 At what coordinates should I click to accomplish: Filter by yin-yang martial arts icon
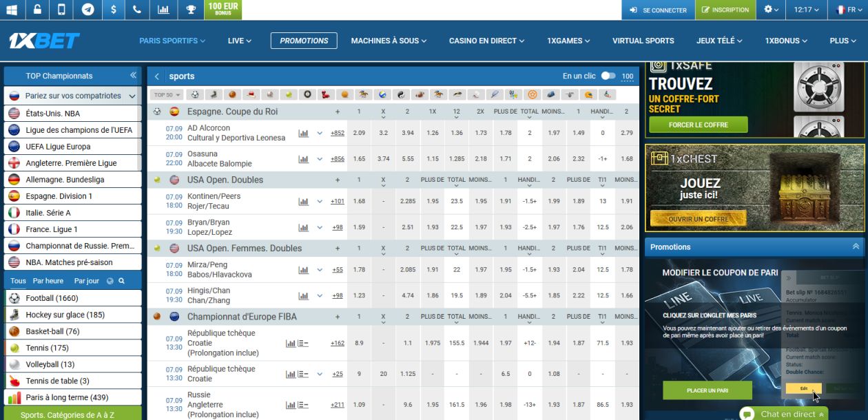(x=401, y=95)
